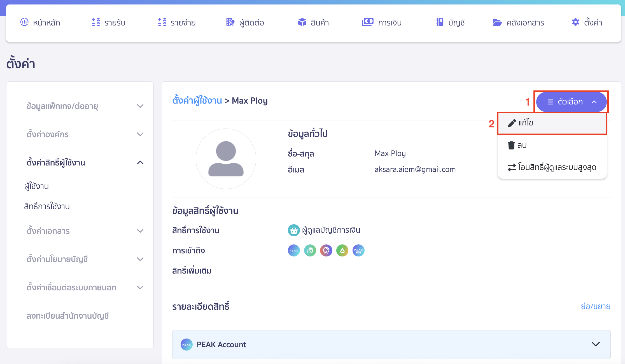Click the คลังเอกสาร document archive folder icon
Viewport: 625px width, 364px height.
(497, 22)
